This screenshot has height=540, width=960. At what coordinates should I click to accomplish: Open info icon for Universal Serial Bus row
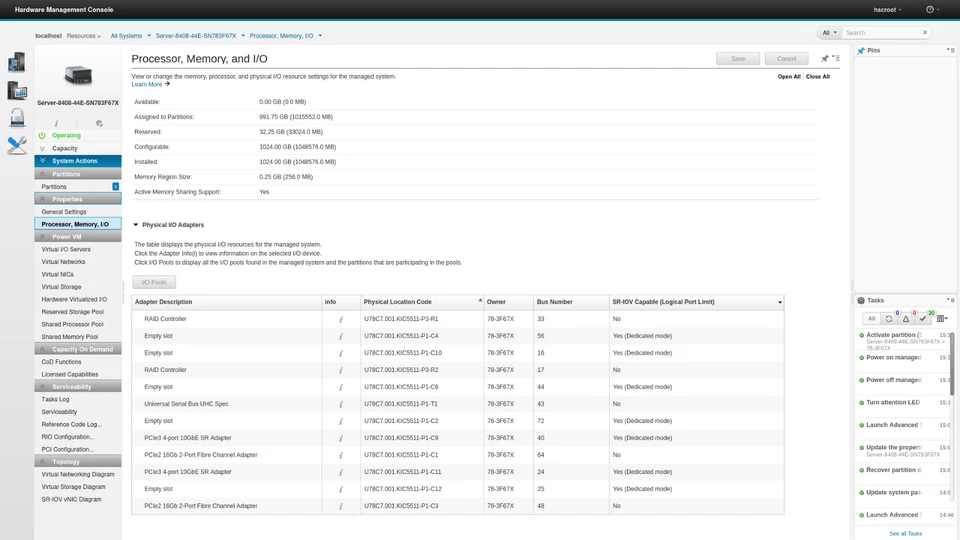[x=341, y=404]
